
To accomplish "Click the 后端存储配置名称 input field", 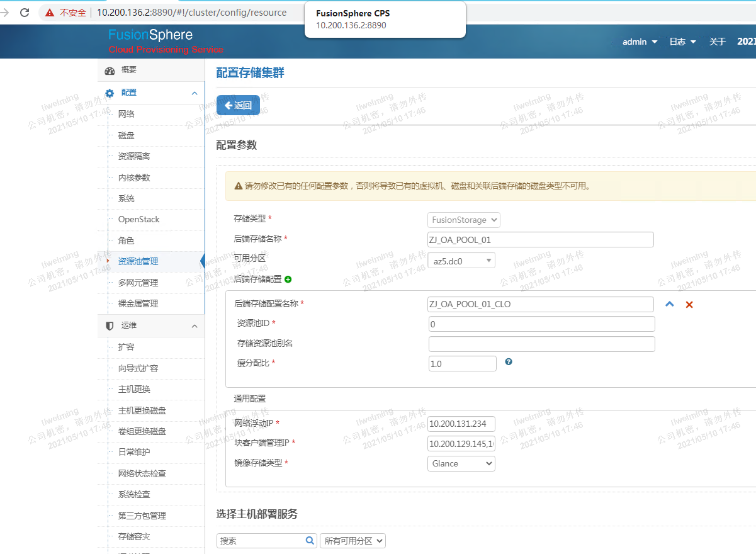I will pos(541,304).
